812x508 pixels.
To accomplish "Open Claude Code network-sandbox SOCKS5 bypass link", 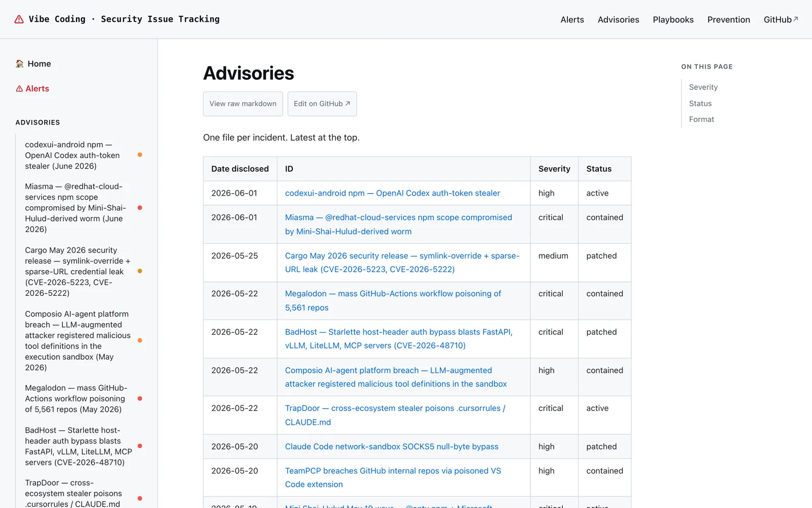I will click(x=392, y=447).
